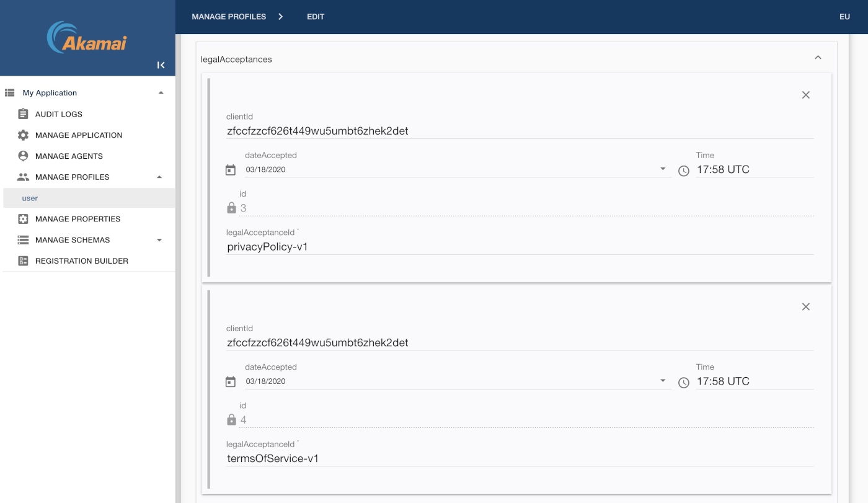Click the Audit Logs clipboard icon
This screenshot has height=503, width=868.
click(x=23, y=114)
